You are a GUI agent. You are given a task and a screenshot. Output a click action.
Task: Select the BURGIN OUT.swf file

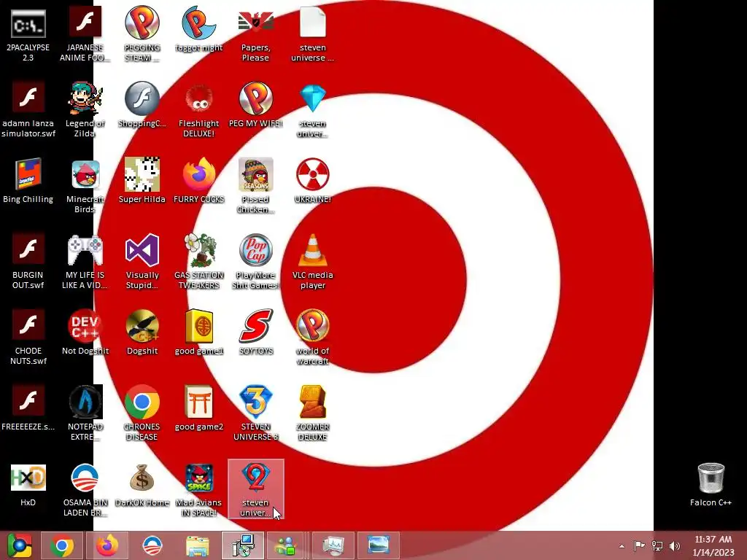(x=28, y=261)
